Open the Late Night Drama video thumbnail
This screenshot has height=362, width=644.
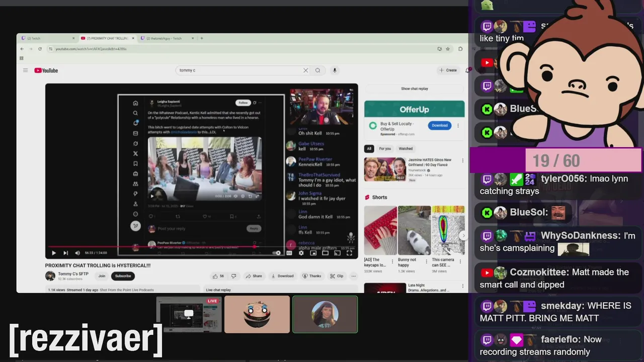[x=385, y=288]
